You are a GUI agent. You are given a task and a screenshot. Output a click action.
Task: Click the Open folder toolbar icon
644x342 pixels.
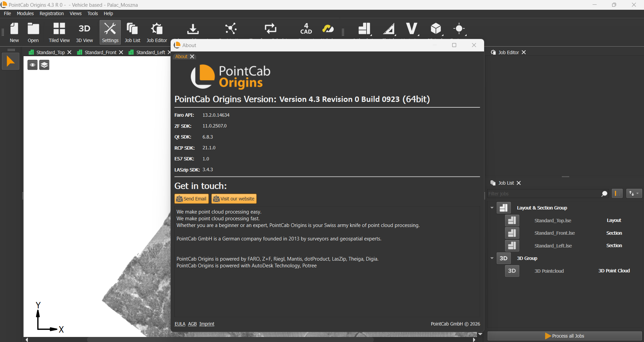(33, 32)
